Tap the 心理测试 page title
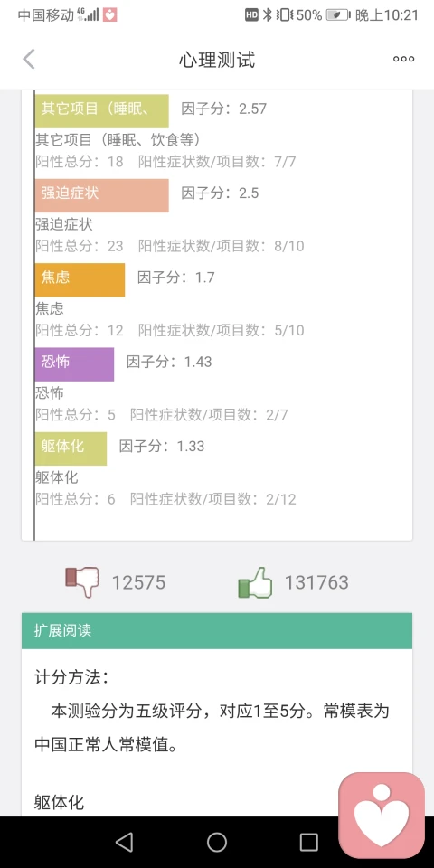This screenshot has height=868, width=434. click(217, 60)
